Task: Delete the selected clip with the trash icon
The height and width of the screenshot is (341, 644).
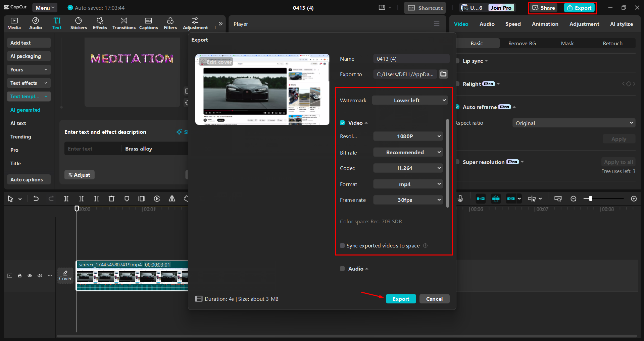Action: click(x=111, y=199)
